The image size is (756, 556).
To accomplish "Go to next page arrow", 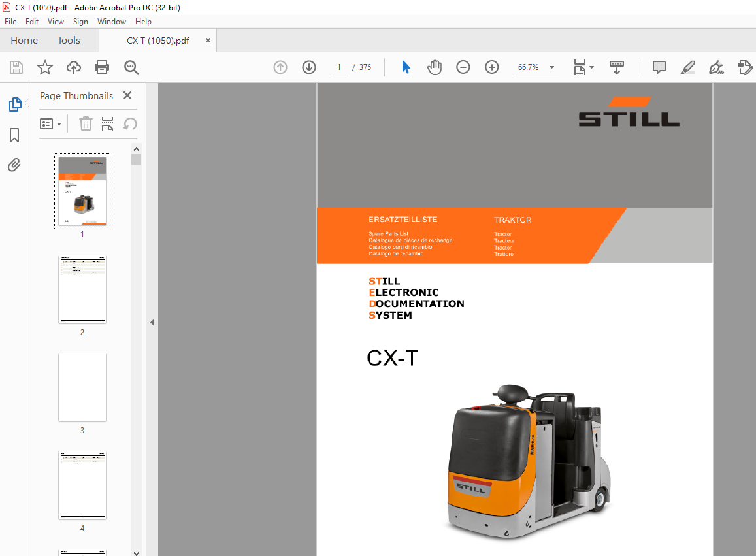I will click(309, 67).
